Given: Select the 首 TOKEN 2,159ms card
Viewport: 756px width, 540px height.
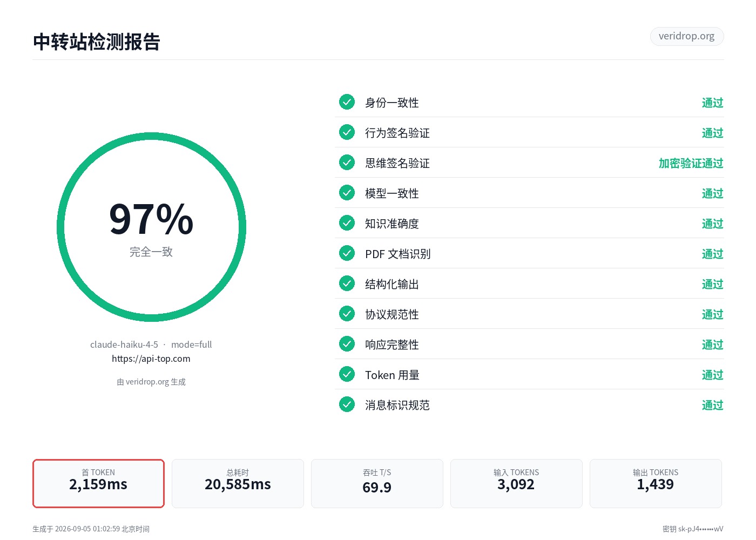Looking at the screenshot, I should click(98, 483).
